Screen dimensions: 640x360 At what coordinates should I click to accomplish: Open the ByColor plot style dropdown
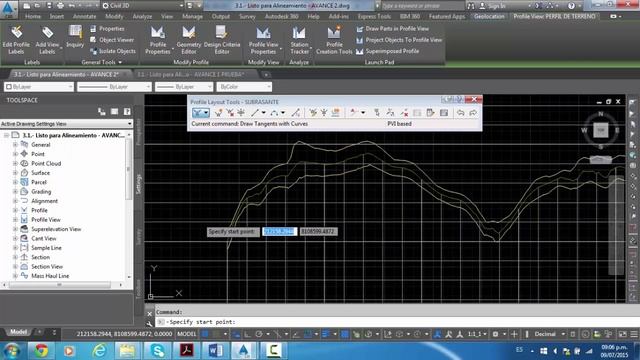(244, 87)
